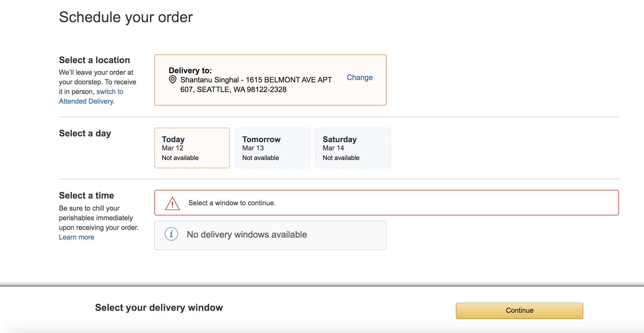Screen dimensions: 644x333
Task: Click the Select a time heading
Action: point(86,195)
